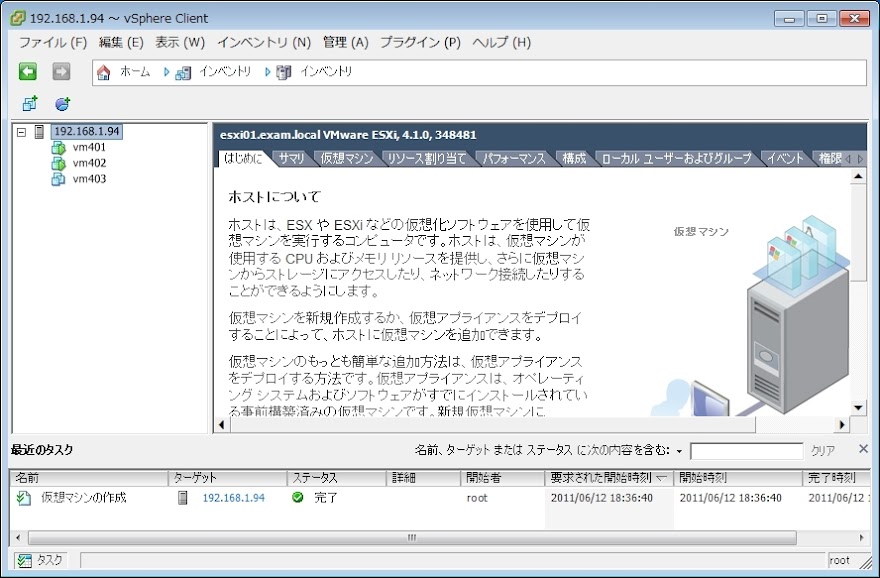880x578 pixels.
Task: Click content pane horizontal scroll left arrow
Action: click(222, 425)
